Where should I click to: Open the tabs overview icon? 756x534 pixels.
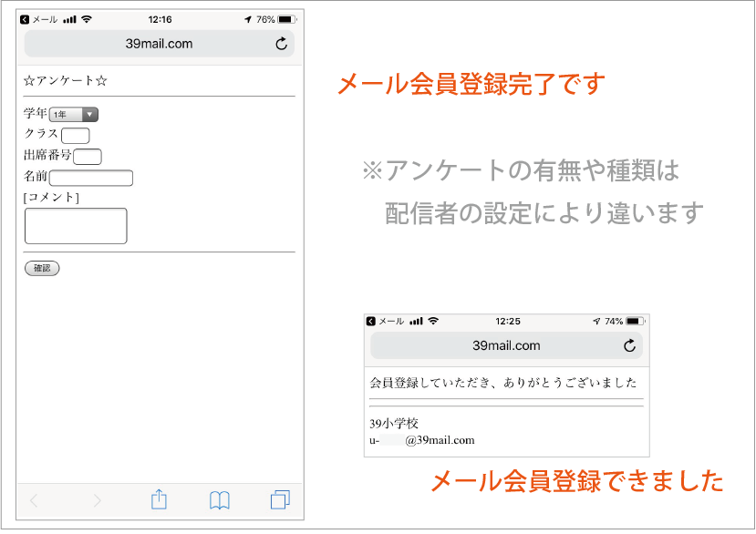[x=280, y=499]
